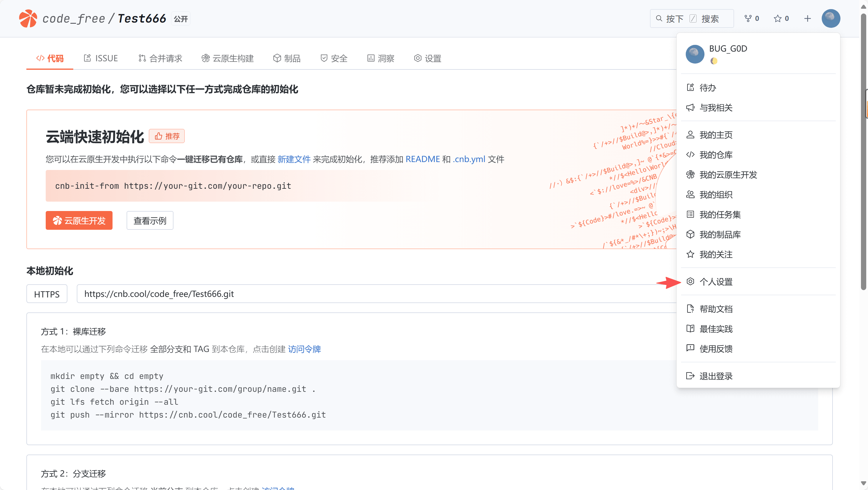Click the plus create-new icon
The width and height of the screenshot is (868, 490).
[807, 18]
